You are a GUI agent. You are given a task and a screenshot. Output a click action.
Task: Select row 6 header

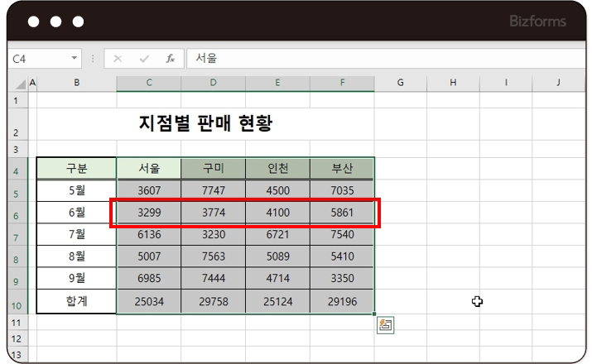[17, 213]
